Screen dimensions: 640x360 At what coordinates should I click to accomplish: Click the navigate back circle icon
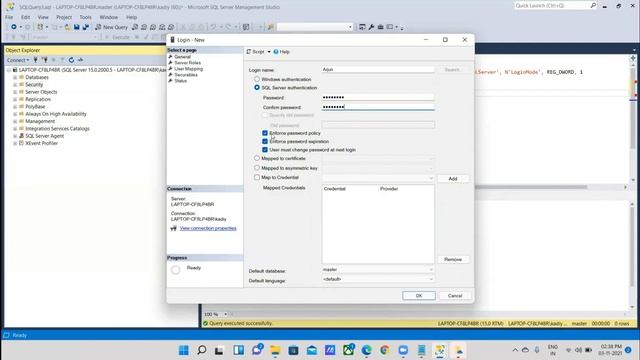pos(14,27)
